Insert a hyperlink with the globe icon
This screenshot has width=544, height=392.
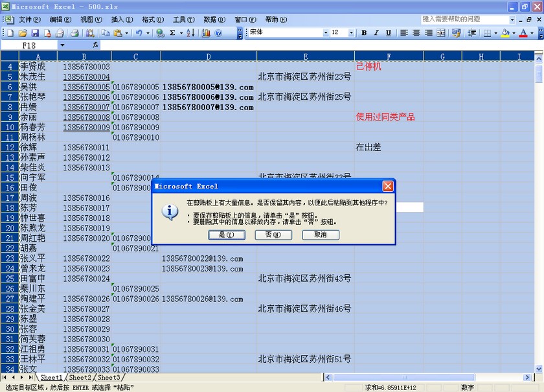point(160,33)
